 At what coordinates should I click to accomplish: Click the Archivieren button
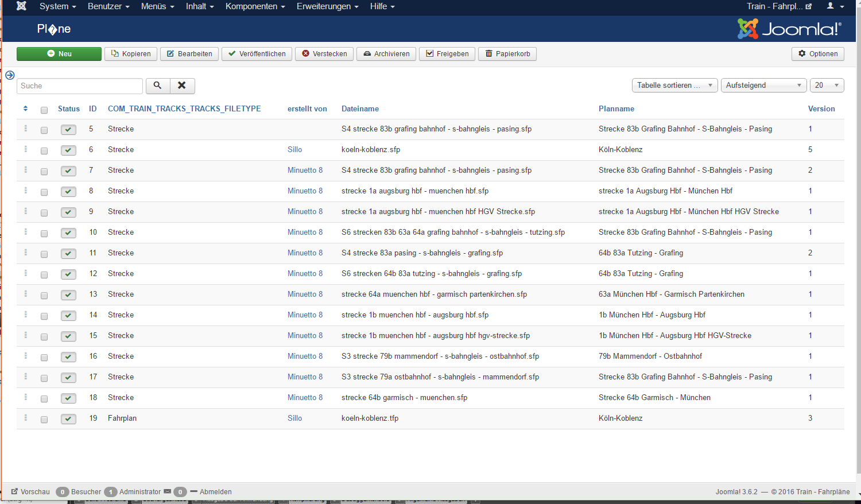(x=386, y=54)
